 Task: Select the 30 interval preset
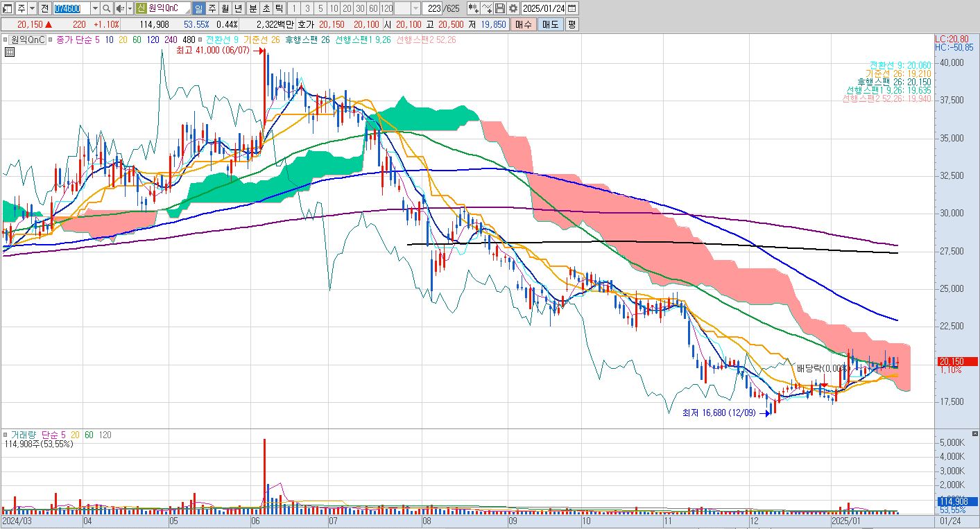360,8
